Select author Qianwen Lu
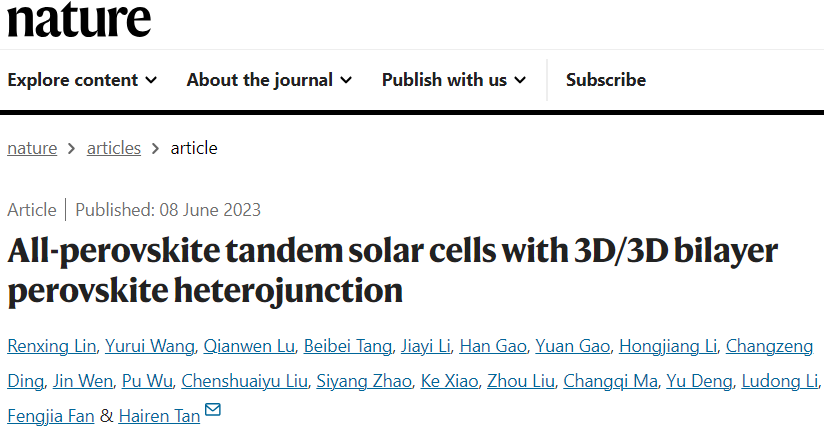Image resolution: width=824 pixels, height=430 pixels. (249, 346)
